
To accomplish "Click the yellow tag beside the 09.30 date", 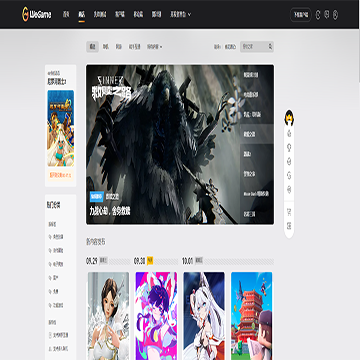I will click(x=150, y=261).
